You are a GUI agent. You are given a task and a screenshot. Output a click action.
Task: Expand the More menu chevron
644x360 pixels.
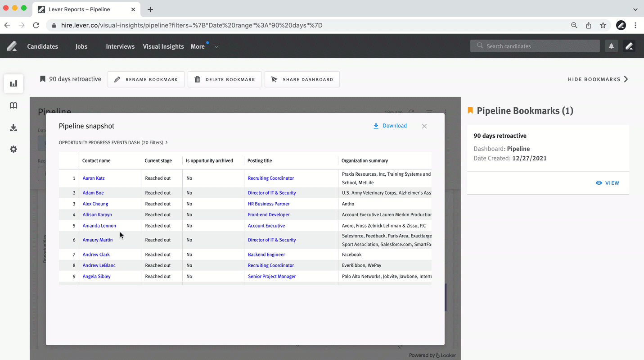(x=216, y=47)
